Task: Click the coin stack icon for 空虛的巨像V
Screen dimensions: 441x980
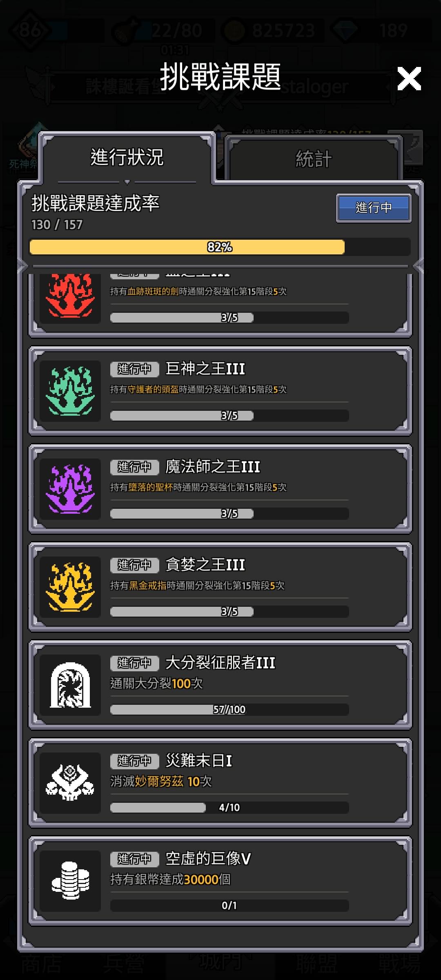Action: tap(70, 881)
